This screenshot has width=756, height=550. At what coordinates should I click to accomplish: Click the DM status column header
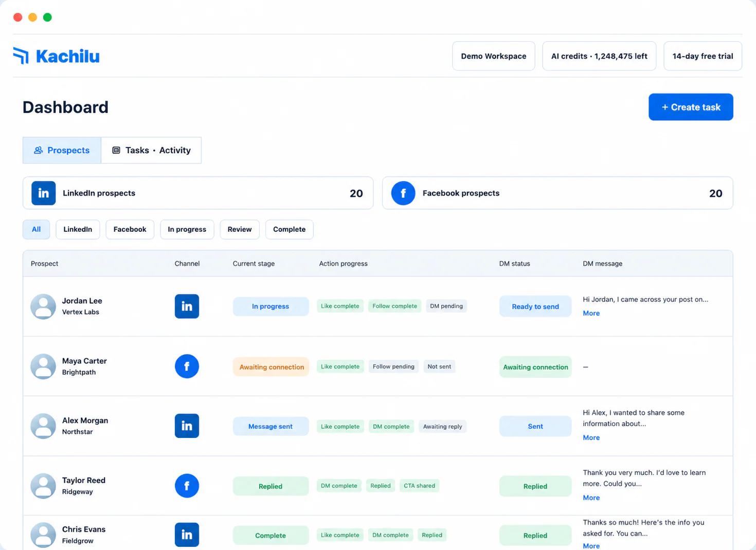(514, 264)
